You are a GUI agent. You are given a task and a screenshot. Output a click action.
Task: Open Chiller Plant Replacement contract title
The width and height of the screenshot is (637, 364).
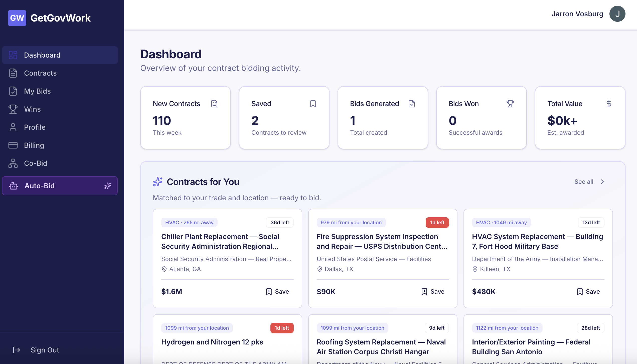220,242
